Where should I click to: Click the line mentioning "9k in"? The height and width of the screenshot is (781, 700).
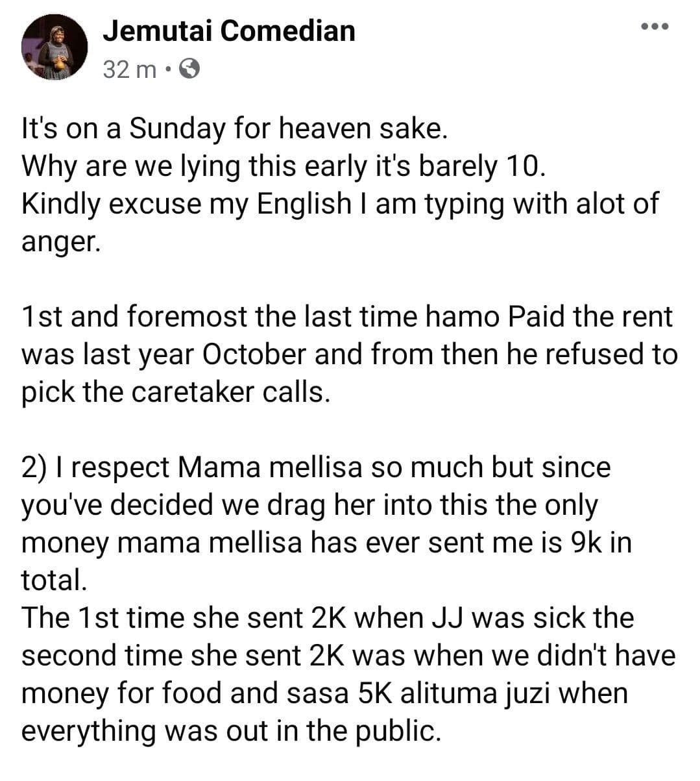point(326,543)
